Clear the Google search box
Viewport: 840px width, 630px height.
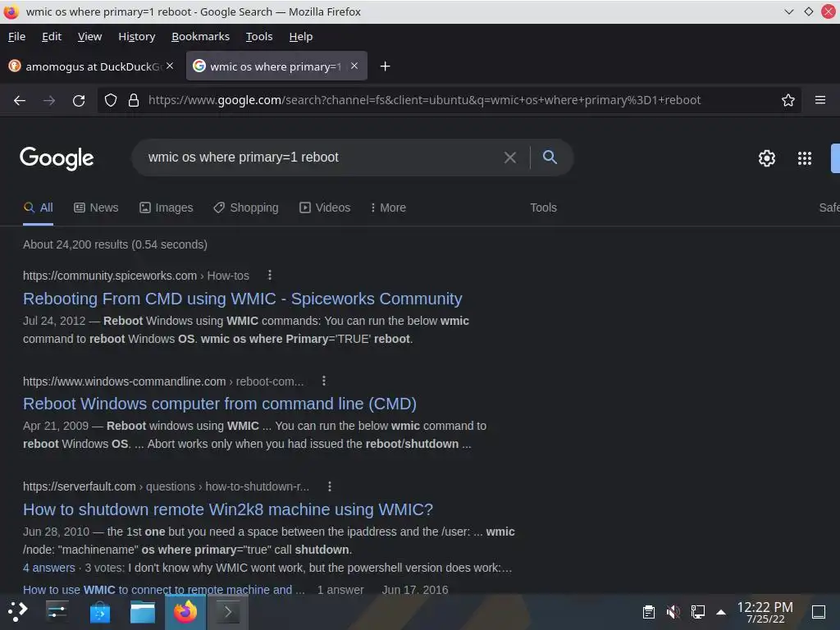pos(510,157)
